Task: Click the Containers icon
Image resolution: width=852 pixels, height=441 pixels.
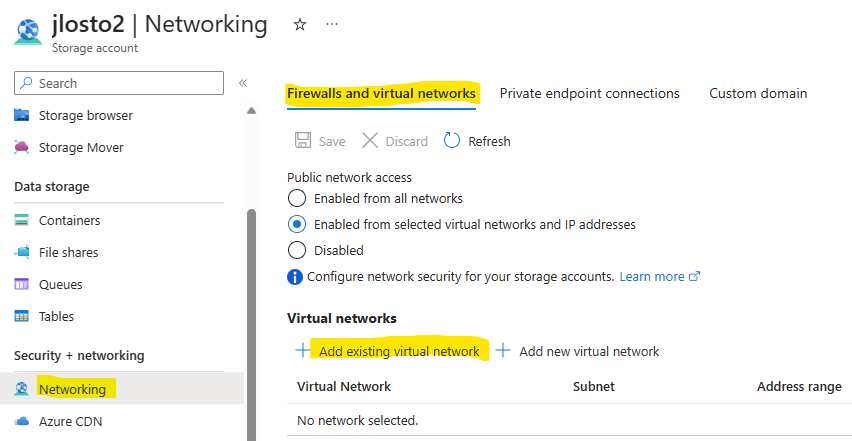Action: pos(21,220)
